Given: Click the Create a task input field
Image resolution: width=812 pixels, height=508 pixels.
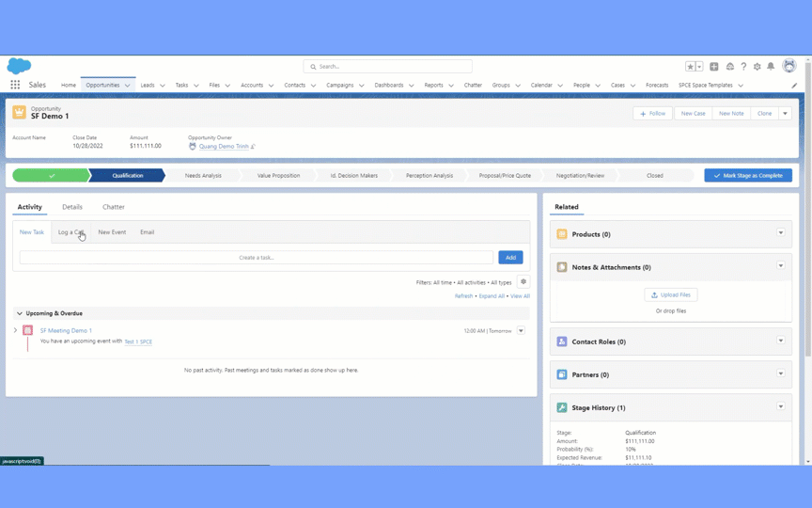Looking at the screenshot, I should click(257, 258).
